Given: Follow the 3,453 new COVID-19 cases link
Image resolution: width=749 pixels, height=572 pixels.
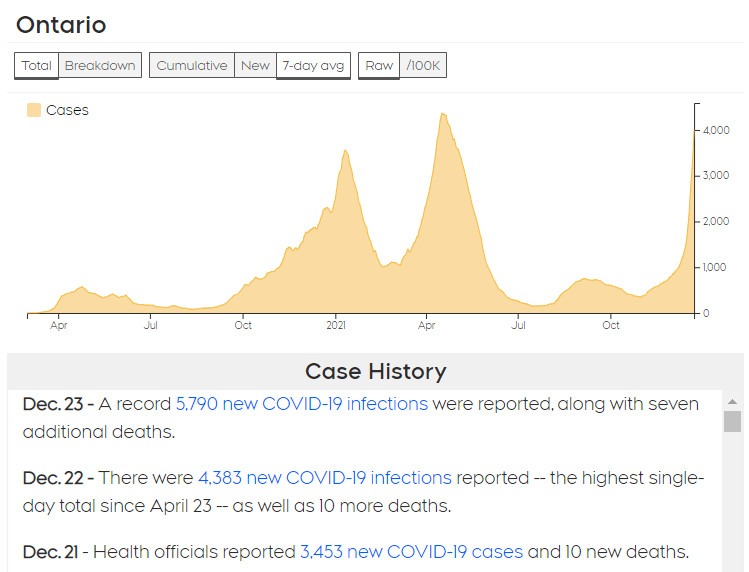Looking at the screenshot, I should point(411,552).
